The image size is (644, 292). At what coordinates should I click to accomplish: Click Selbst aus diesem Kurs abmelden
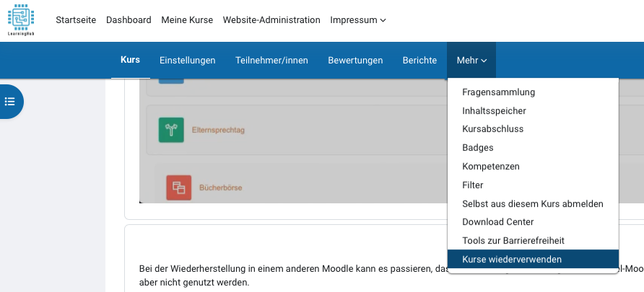point(532,204)
